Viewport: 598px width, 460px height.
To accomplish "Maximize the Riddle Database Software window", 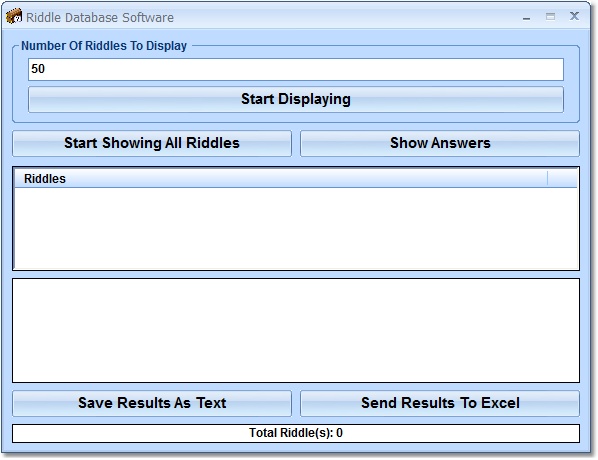I will click(x=550, y=16).
